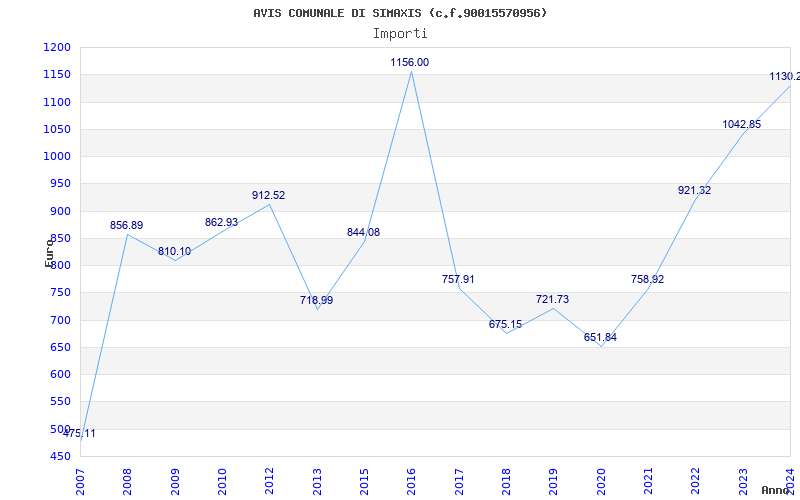Select the y-axis tick 1000
Viewport: 800px width, 500px height.
57,157
